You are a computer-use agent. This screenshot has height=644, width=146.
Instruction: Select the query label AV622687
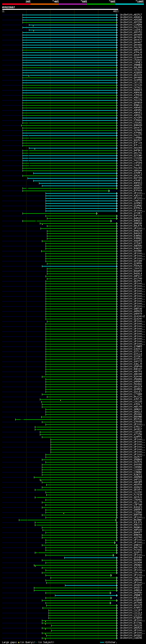(8, 7)
